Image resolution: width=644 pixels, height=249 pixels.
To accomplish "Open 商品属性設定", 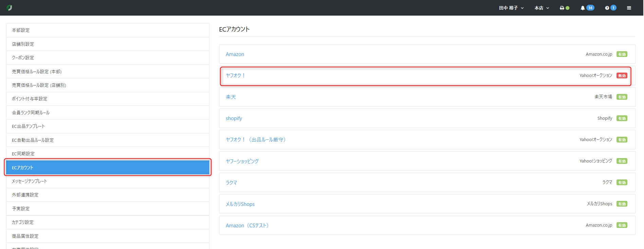I will coord(108,236).
